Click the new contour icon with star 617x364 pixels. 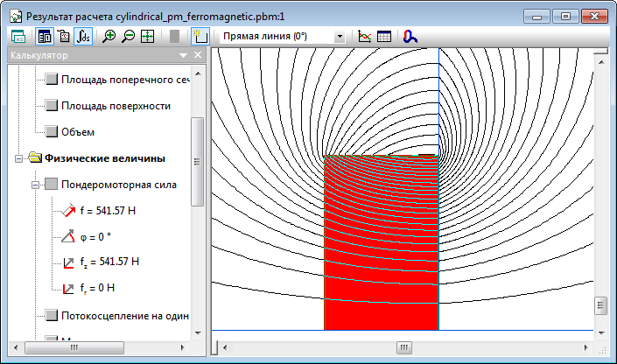pyautogui.click(x=199, y=37)
